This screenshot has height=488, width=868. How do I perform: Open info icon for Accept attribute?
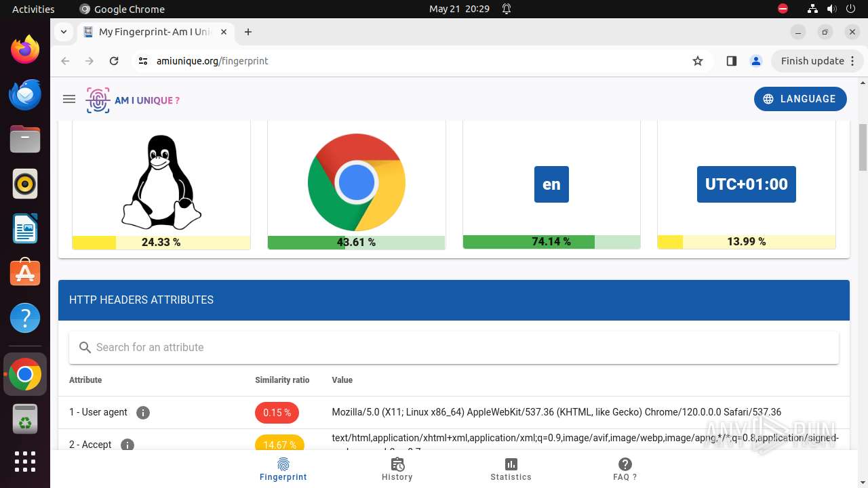(127, 445)
